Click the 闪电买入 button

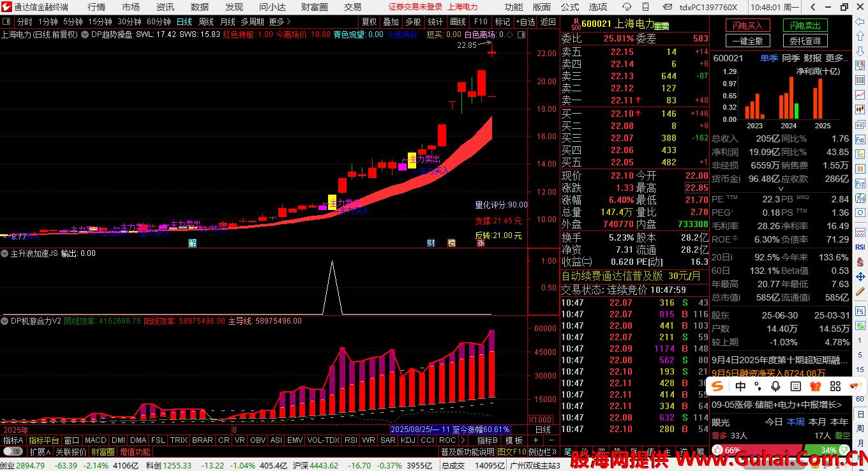[747, 26]
